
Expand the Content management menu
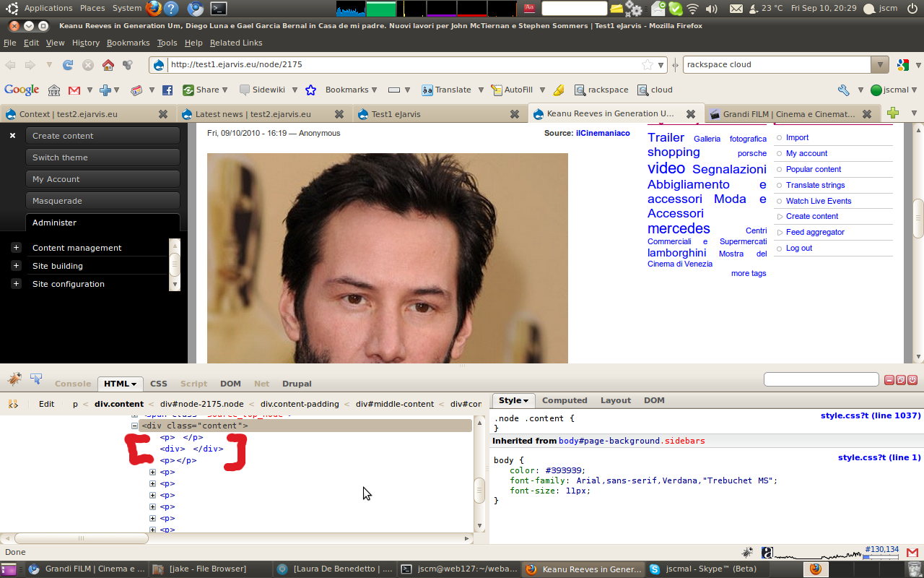point(16,248)
